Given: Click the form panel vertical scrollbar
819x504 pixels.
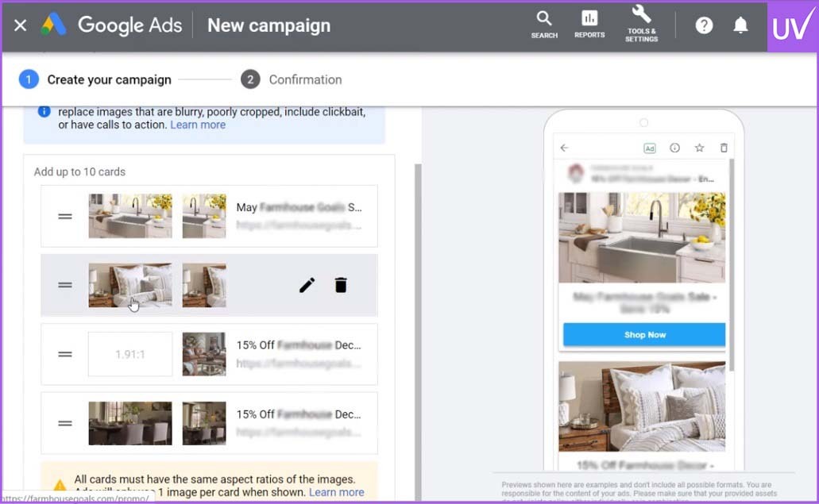Looking at the screenshot, I should [418, 333].
